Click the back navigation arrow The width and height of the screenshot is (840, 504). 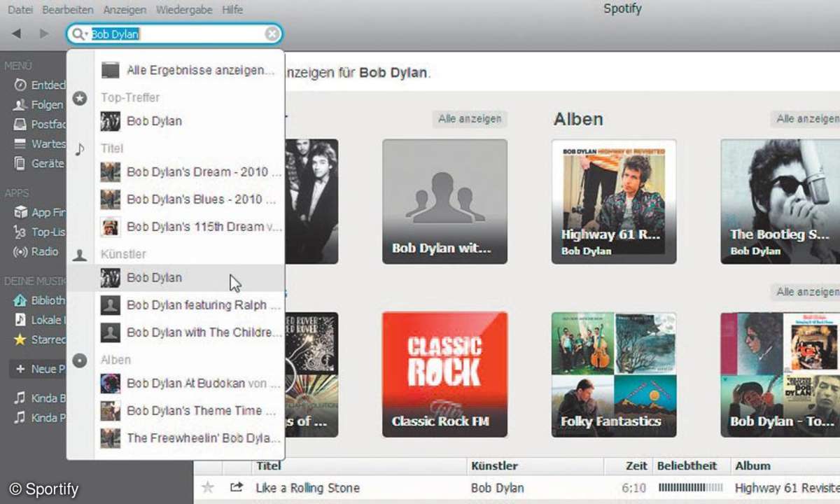(x=17, y=34)
